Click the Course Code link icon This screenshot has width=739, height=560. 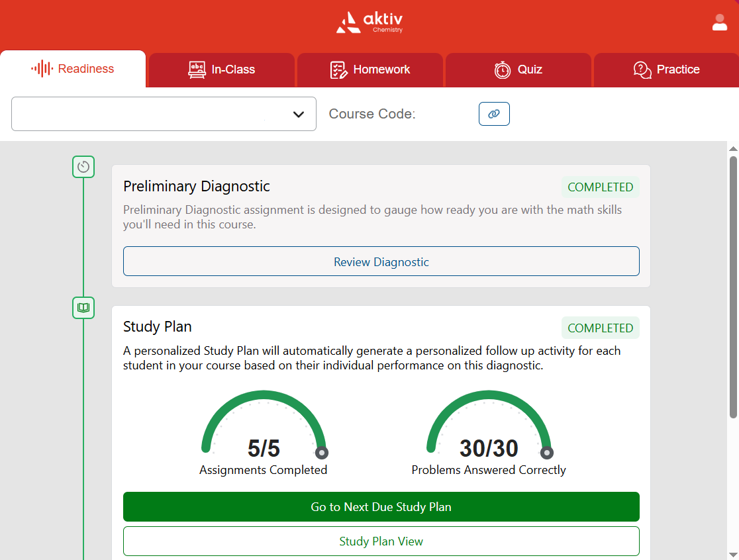(x=494, y=114)
